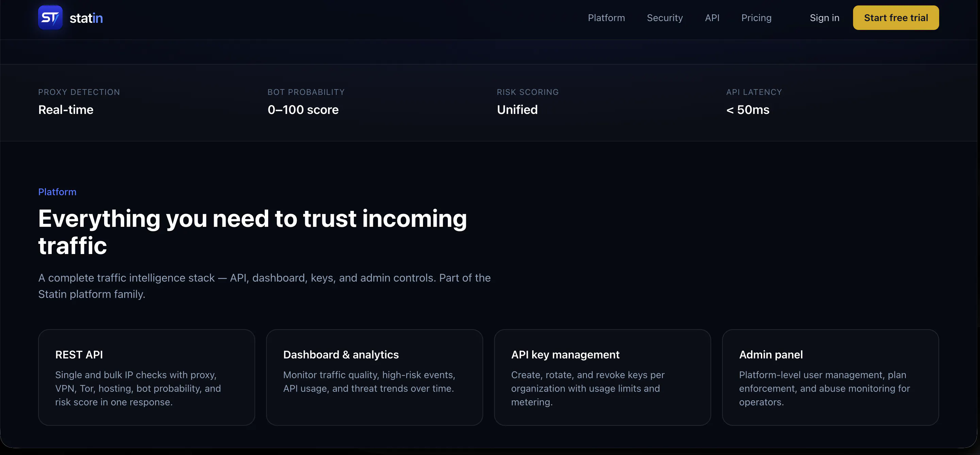The image size is (980, 455).
Task: Click the 0–100 score stat value
Action: tap(303, 109)
